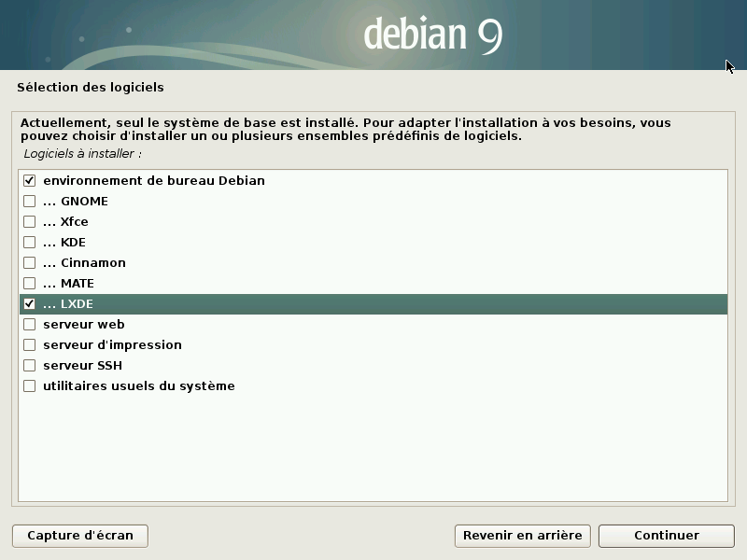Check the KDE option box
This screenshot has width=747, height=560.
coord(30,242)
